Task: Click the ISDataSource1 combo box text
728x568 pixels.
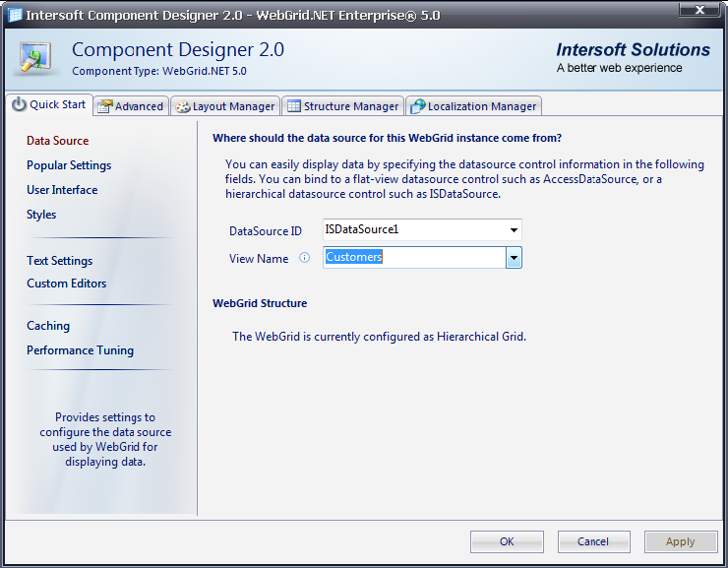Action: click(x=362, y=229)
